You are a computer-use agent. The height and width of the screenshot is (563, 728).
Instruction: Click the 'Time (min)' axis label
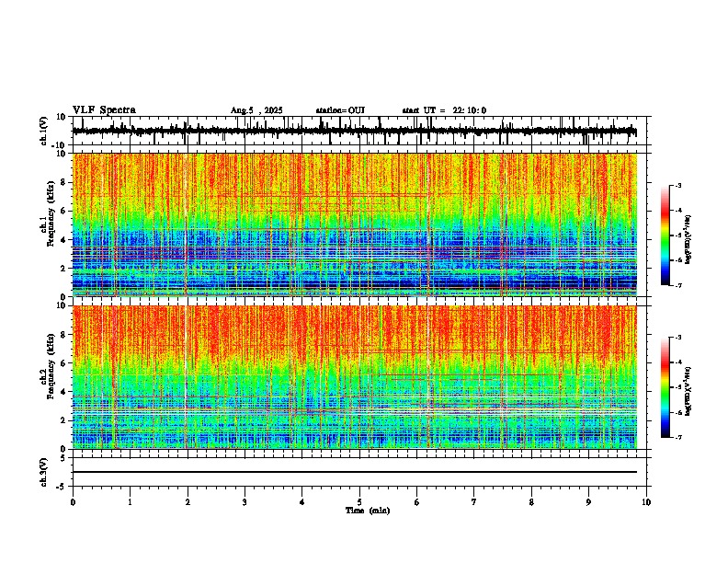[368, 511]
